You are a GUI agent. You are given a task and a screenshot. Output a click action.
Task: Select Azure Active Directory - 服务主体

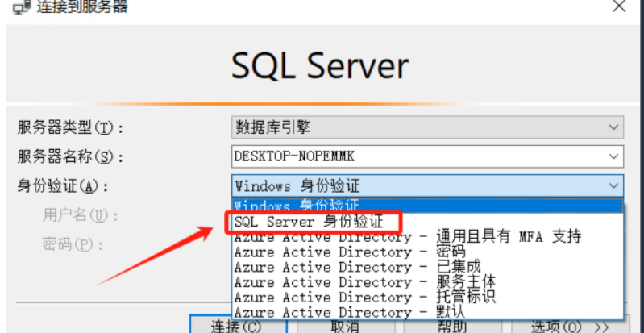tap(427, 282)
